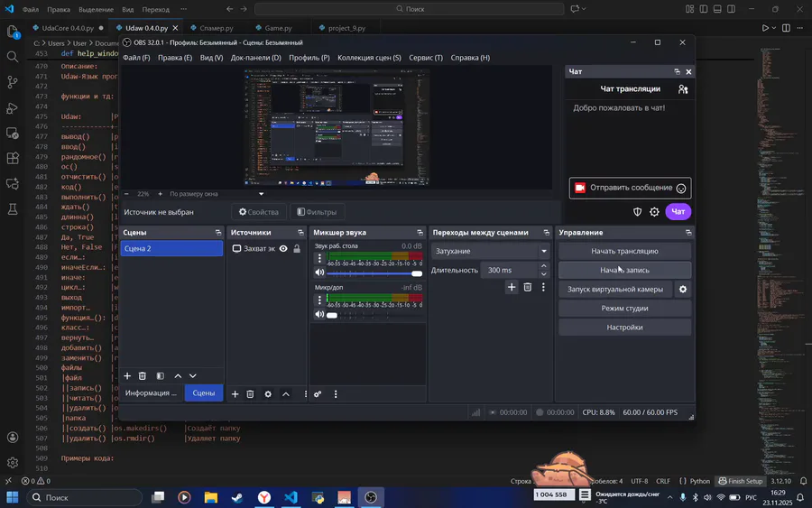Move scene down in Сцены panel

tap(193, 376)
